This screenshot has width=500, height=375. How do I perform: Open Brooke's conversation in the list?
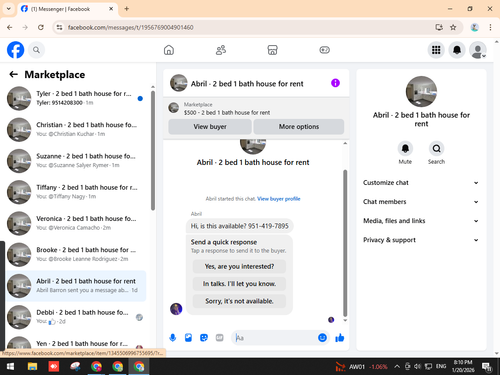tap(76, 254)
